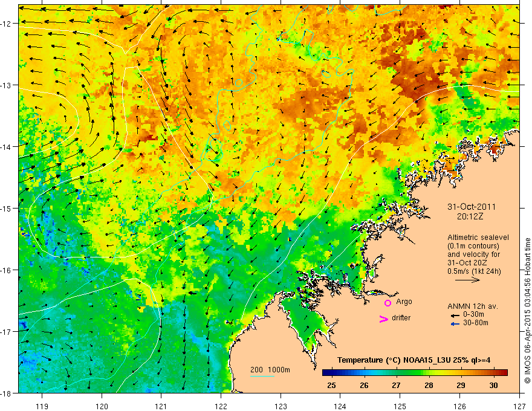
Task: Click the longitude axis label 121
Action: (161, 407)
